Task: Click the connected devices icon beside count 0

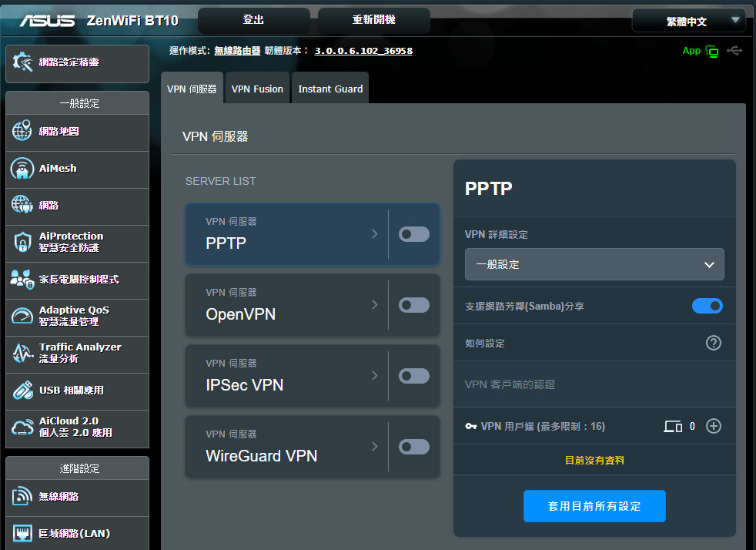Action: [x=673, y=427]
